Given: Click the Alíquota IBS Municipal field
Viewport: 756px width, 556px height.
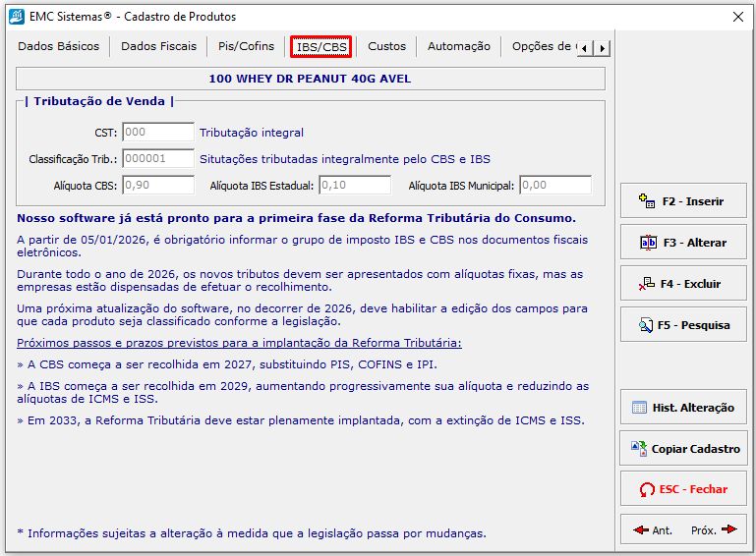Looking at the screenshot, I should pyautogui.click(x=555, y=185).
